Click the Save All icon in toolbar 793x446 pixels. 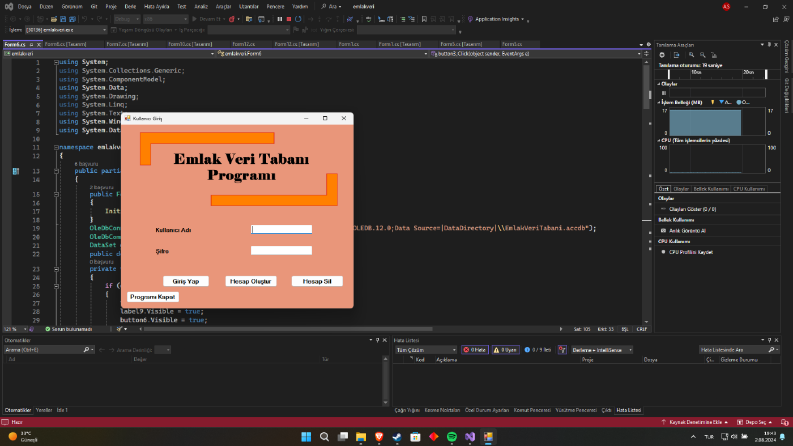coord(72,19)
